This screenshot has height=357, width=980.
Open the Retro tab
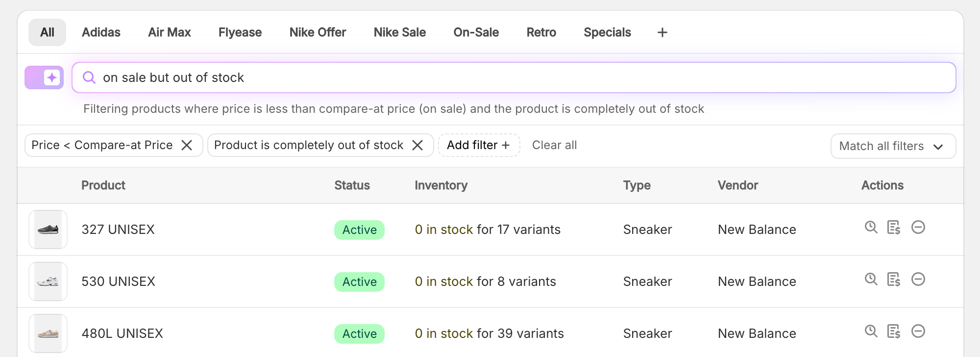tap(541, 32)
